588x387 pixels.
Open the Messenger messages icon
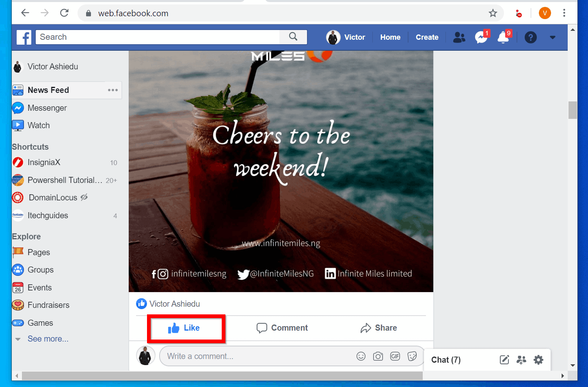pyautogui.click(x=480, y=37)
